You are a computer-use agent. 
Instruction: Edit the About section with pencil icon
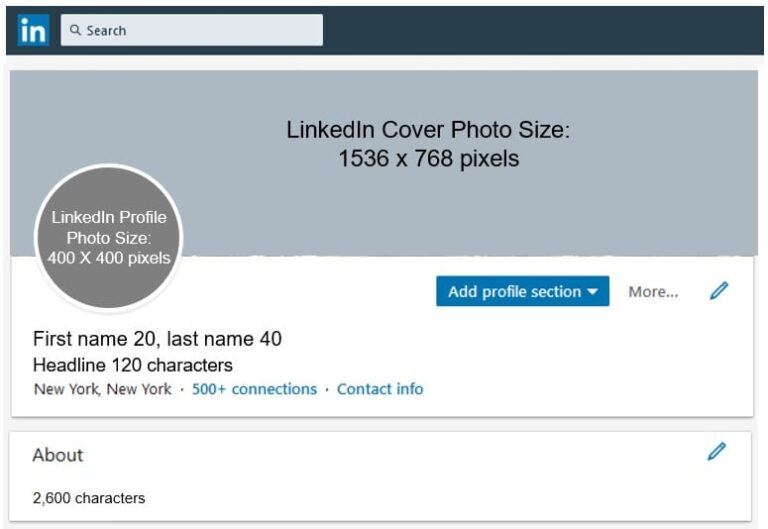point(716,452)
